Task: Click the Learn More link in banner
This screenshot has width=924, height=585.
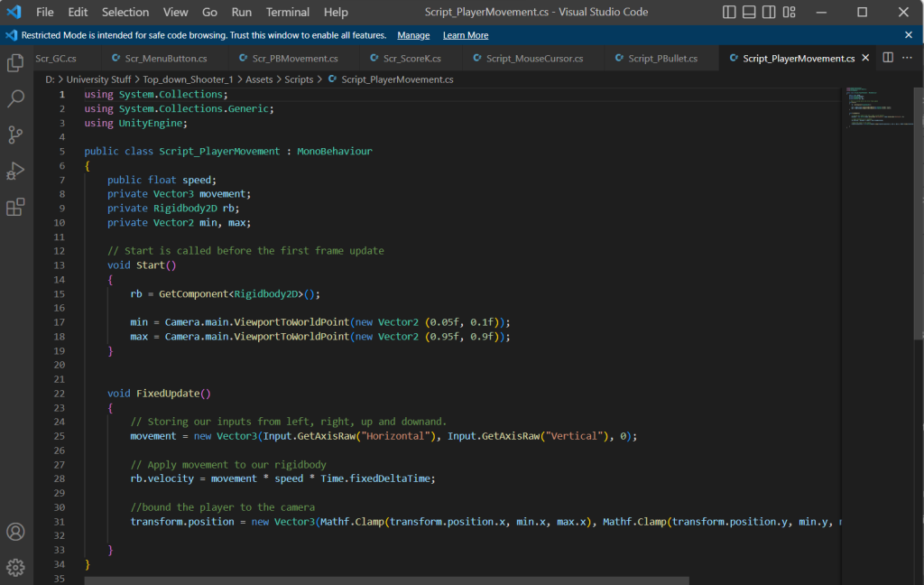Action: 466,35
